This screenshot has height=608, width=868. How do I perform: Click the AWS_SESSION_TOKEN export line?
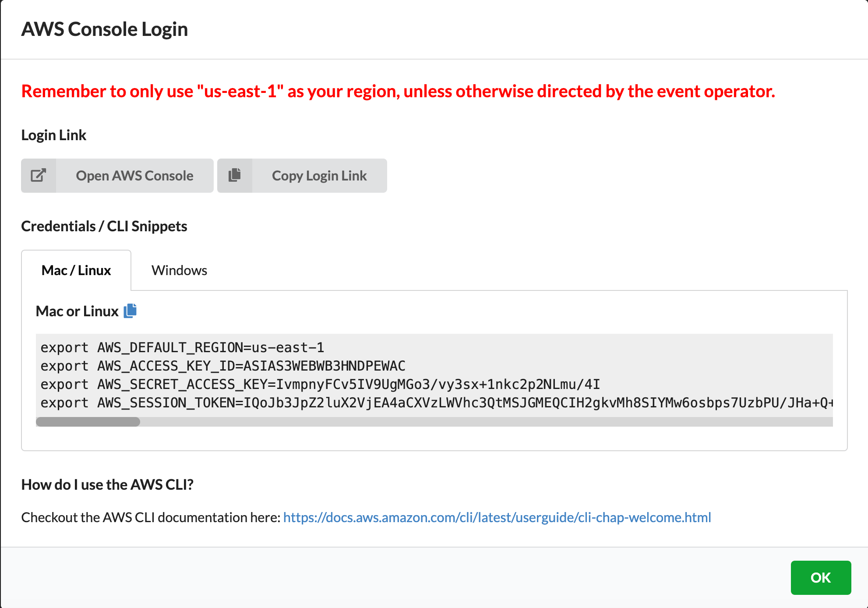click(436, 403)
